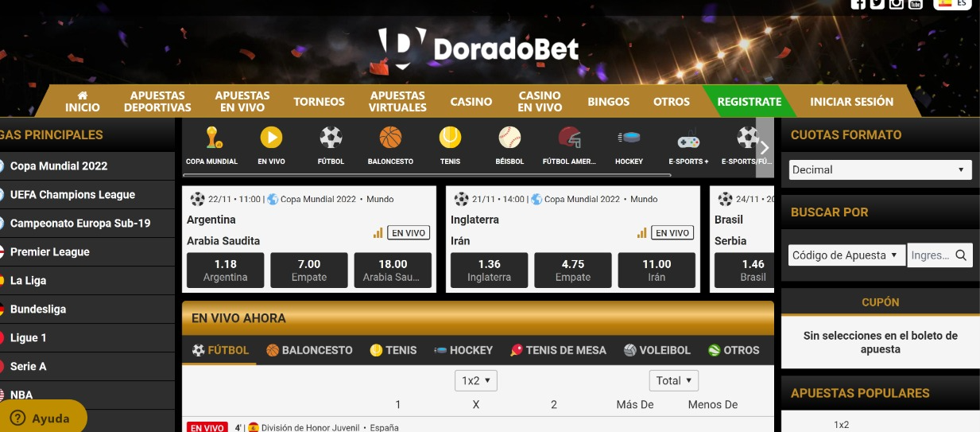Open Apuestas Virtuales menu item

tap(397, 101)
